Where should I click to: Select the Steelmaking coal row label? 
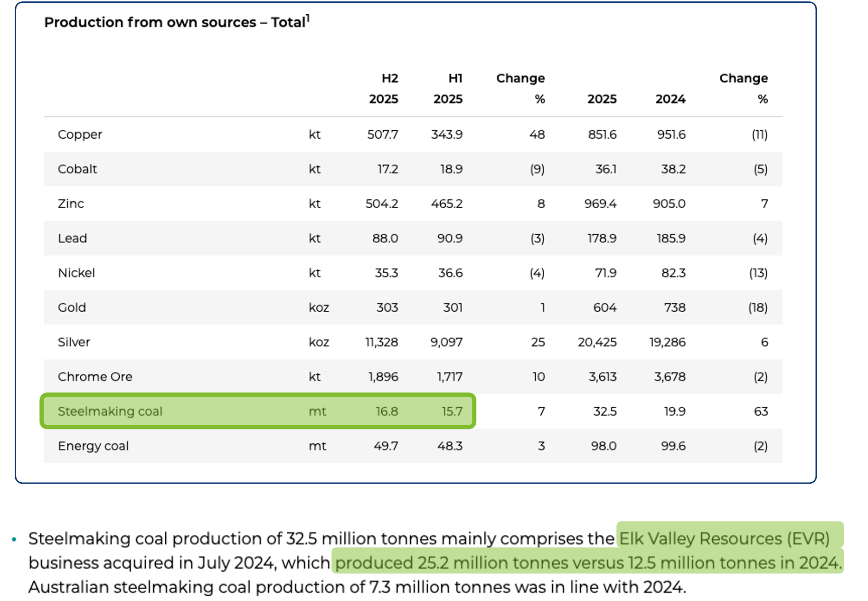point(110,411)
